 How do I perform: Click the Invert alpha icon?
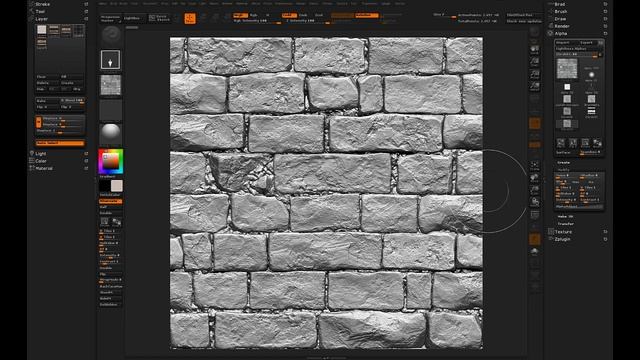tap(597, 143)
